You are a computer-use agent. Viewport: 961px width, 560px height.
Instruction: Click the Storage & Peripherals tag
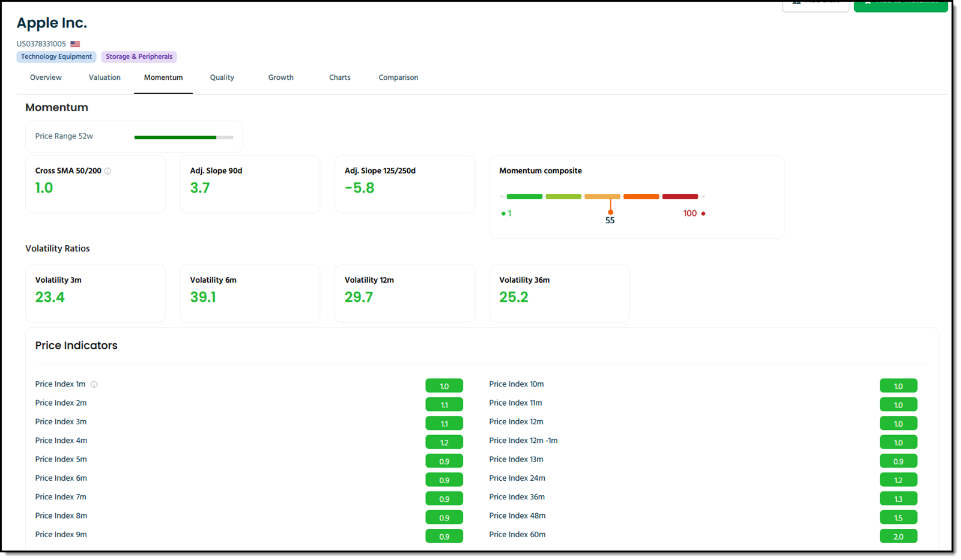[x=139, y=56]
